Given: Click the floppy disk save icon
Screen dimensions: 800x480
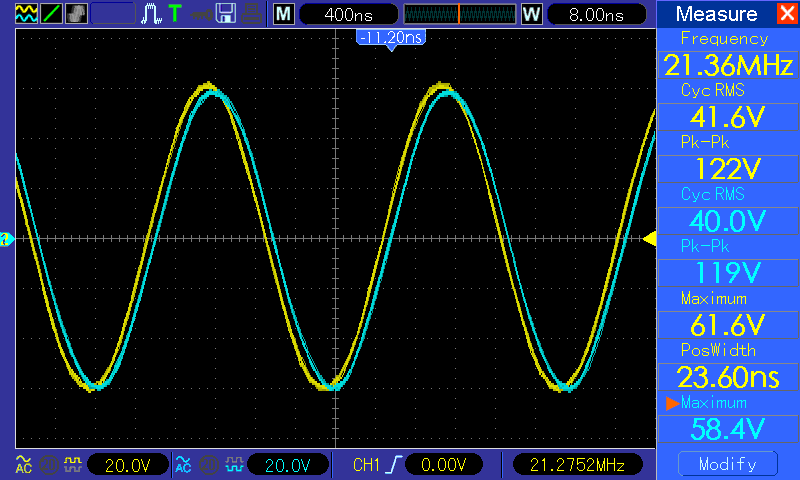Looking at the screenshot, I should coord(226,14).
